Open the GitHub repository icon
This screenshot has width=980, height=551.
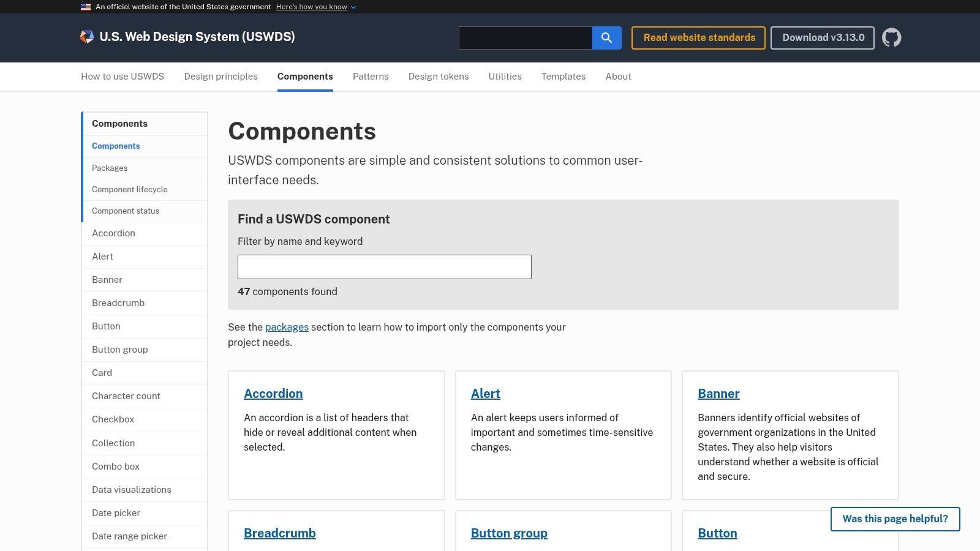891,37
